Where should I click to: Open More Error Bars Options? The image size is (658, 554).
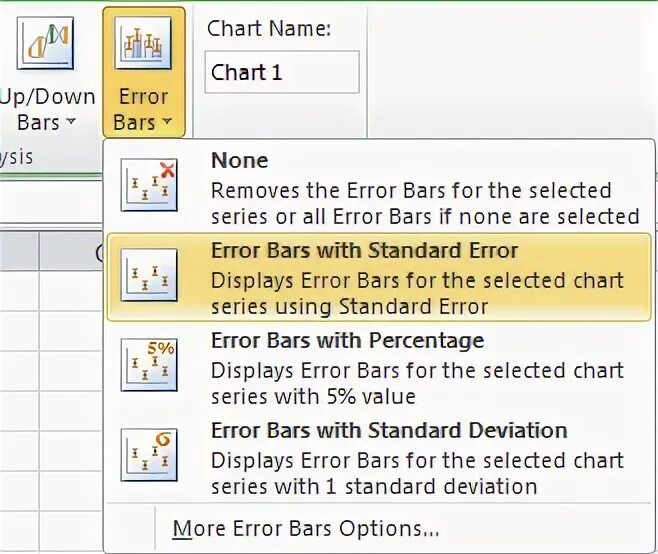(x=306, y=529)
